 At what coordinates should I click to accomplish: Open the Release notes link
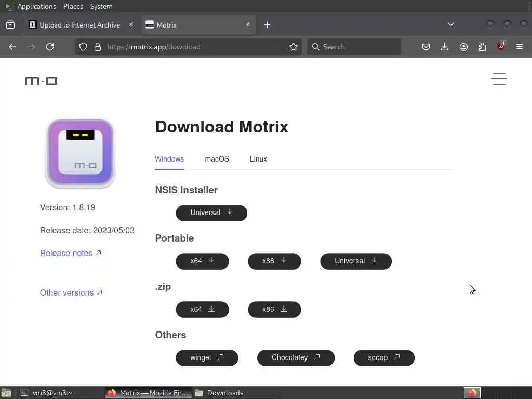tap(71, 253)
